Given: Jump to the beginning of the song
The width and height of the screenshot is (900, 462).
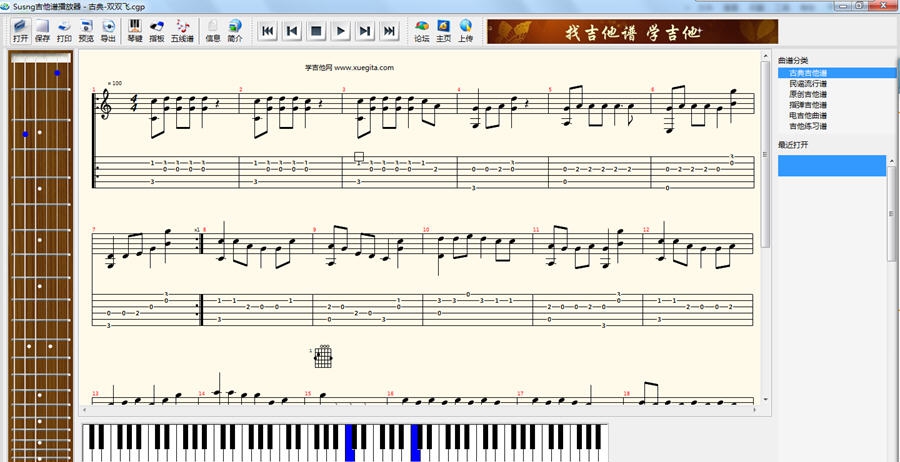Looking at the screenshot, I should click(267, 31).
